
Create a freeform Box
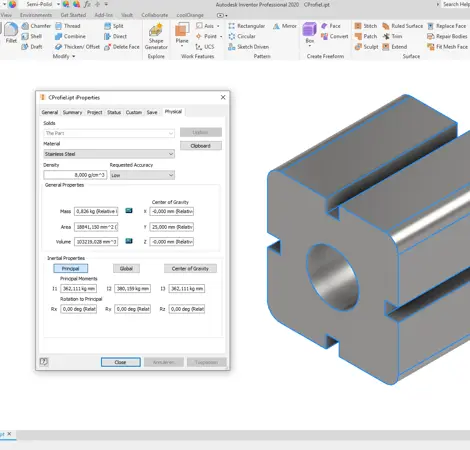click(310, 32)
